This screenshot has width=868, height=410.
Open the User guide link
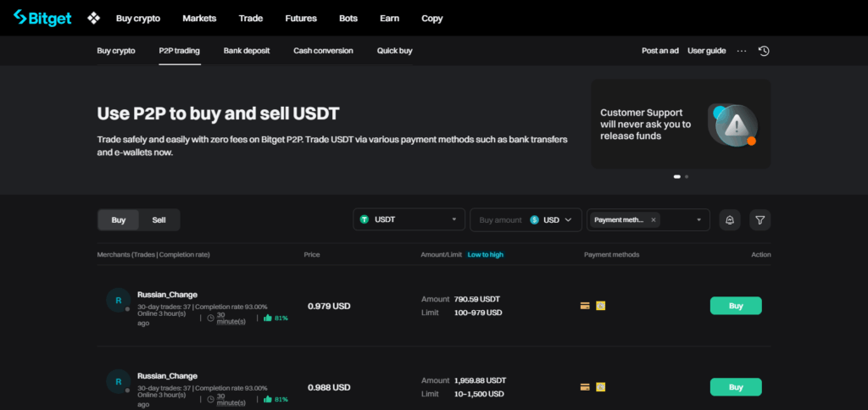tap(706, 50)
